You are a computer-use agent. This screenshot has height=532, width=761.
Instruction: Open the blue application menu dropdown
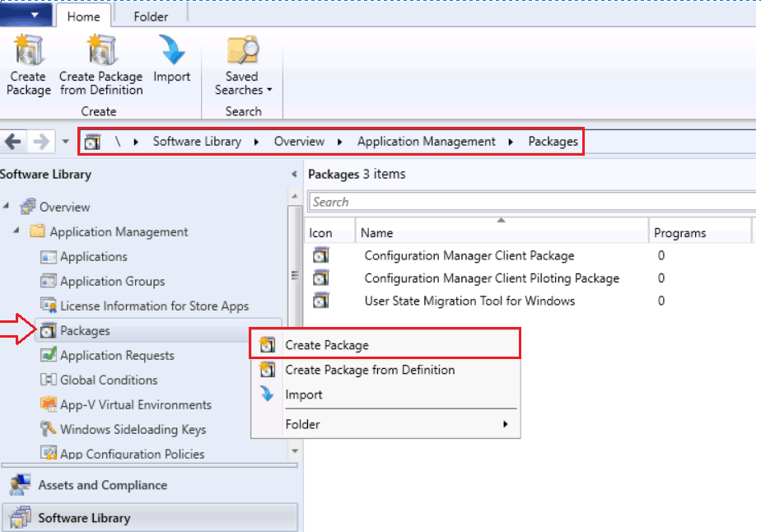coord(26,15)
